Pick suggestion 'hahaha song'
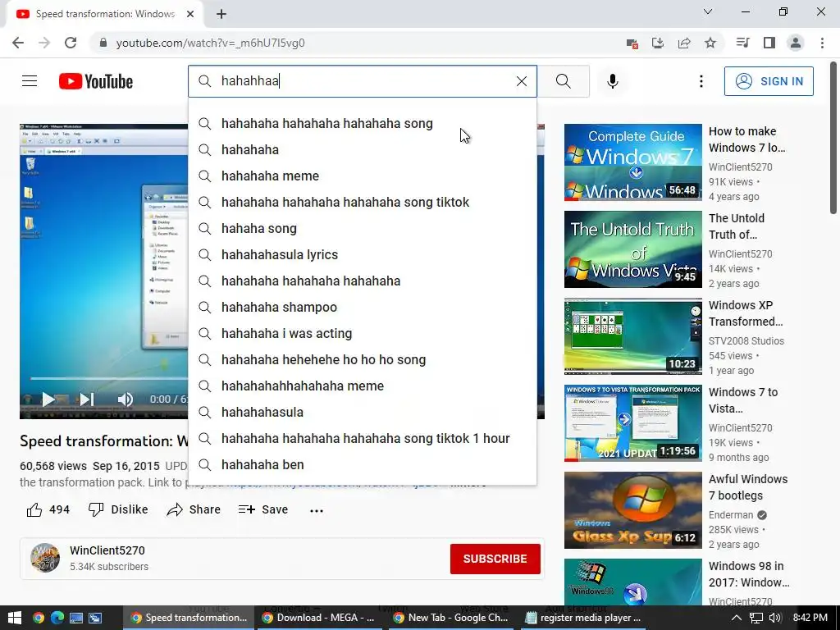This screenshot has width=840, height=630. pos(362,228)
